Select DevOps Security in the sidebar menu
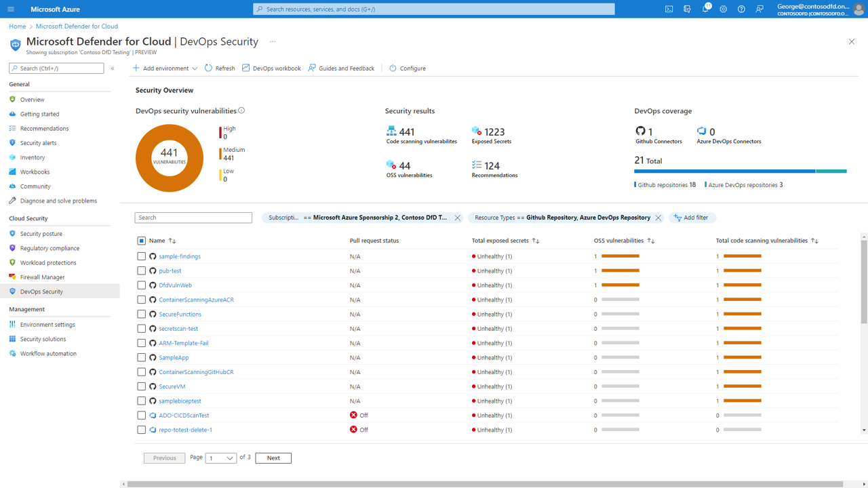868x488 pixels. coord(43,291)
